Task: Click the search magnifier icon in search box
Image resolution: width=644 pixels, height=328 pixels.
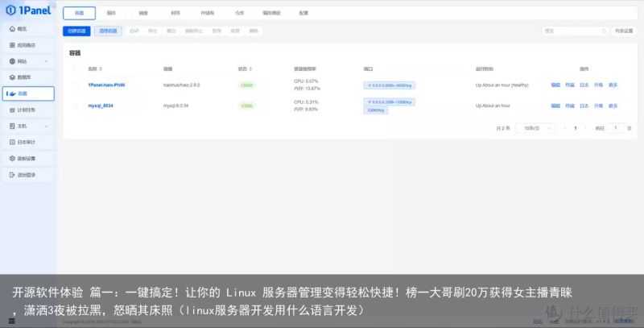Action: [x=605, y=31]
